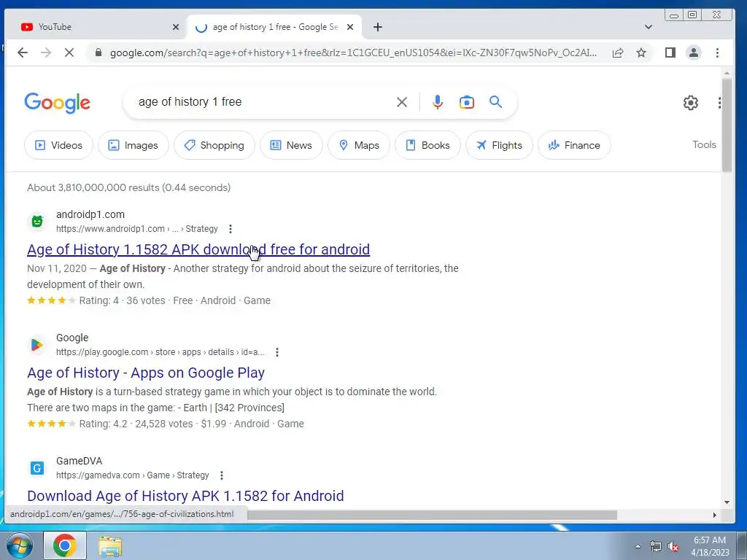The height and width of the screenshot is (560, 747).
Task: Click the muted volume tray icon
Action: point(673,547)
